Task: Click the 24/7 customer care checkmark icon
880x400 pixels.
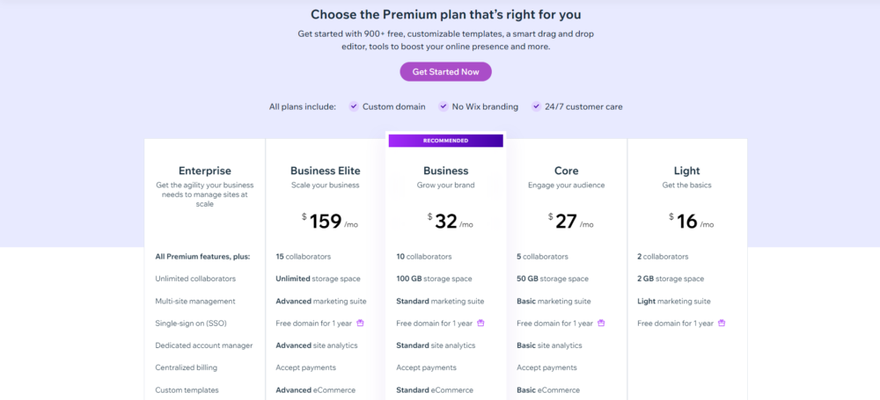Action: click(537, 107)
